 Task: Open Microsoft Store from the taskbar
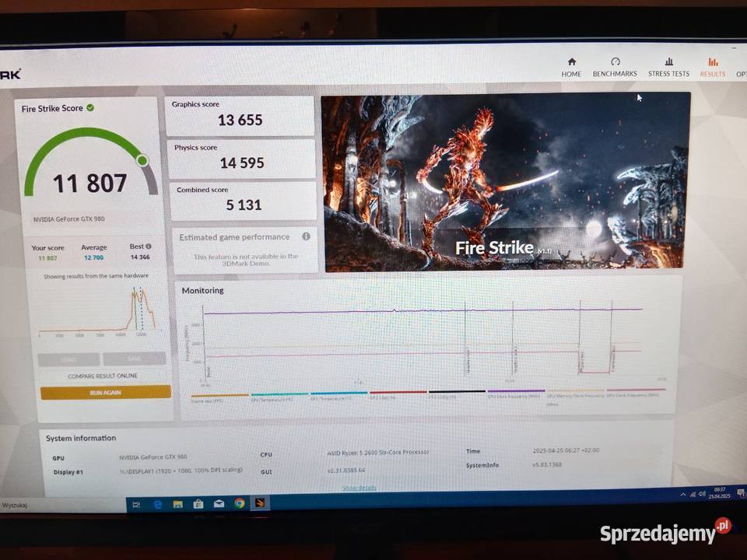click(198, 504)
